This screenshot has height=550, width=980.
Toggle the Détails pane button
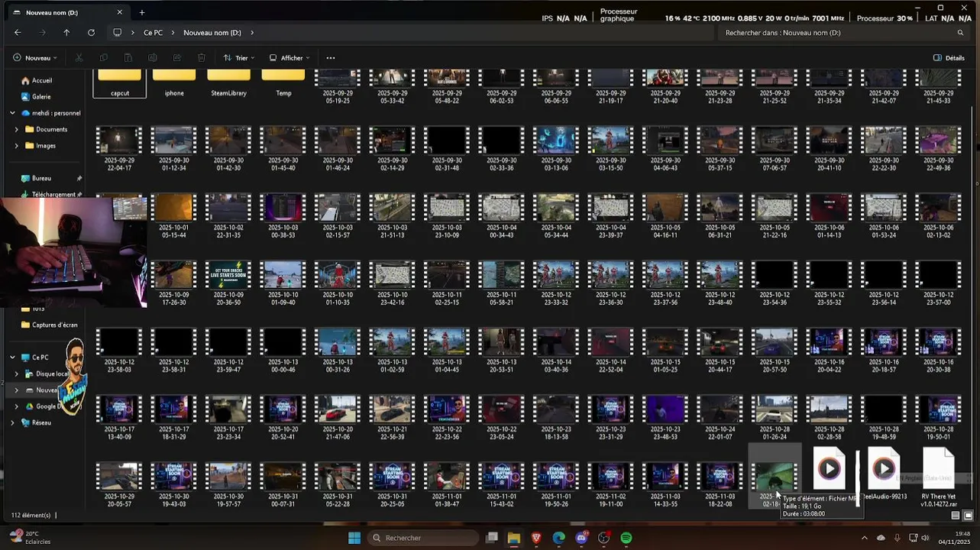point(949,58)
